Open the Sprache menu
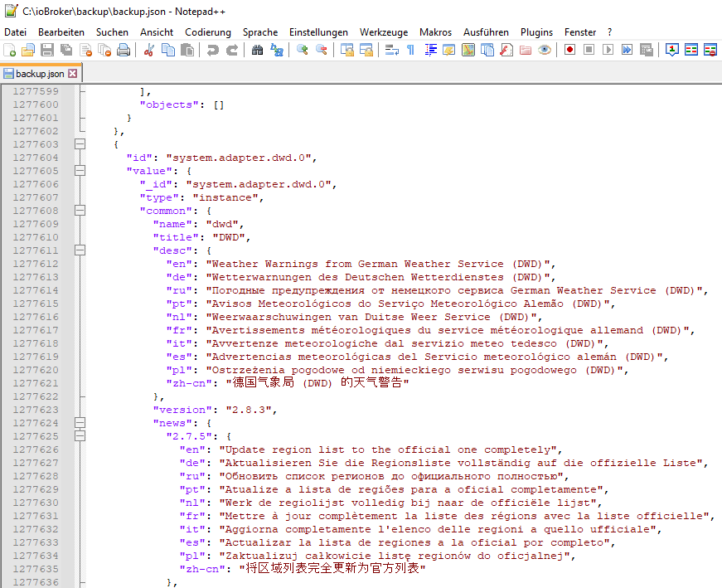722x588 pixels. (x=260, y=32)
